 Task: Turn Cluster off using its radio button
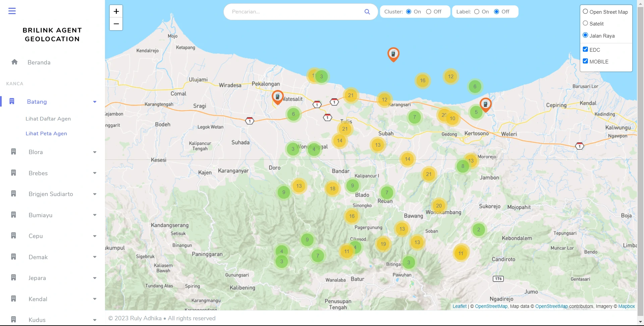click(429, 12)
